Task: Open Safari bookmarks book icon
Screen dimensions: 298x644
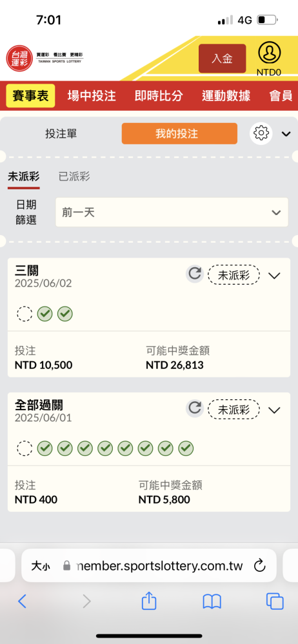Action: 212,601
